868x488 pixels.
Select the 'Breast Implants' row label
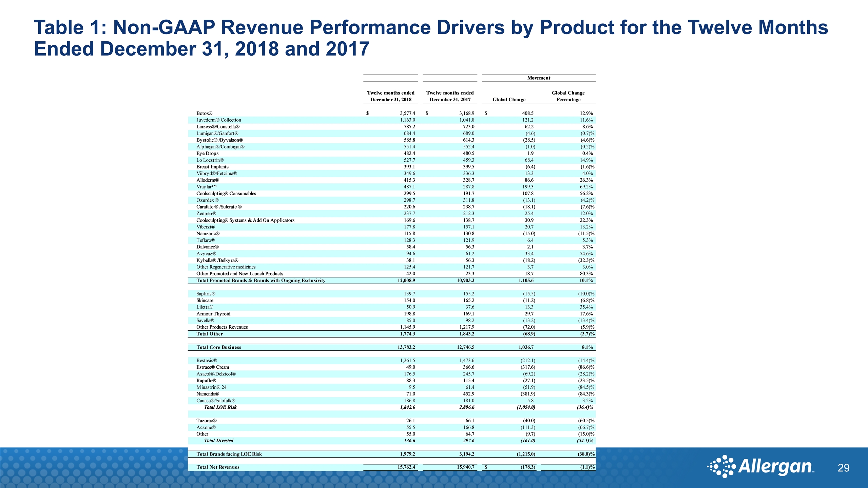click(x=213, y=167)
